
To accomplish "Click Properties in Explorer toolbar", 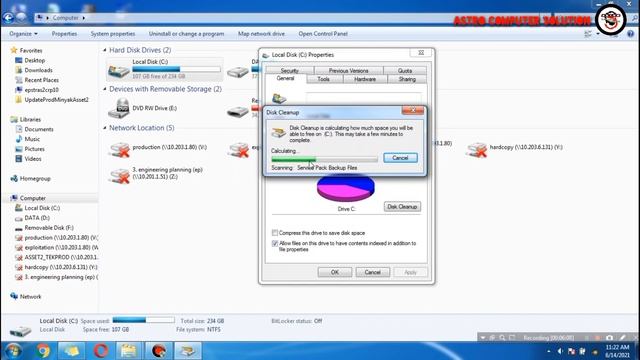I will 64,34.
